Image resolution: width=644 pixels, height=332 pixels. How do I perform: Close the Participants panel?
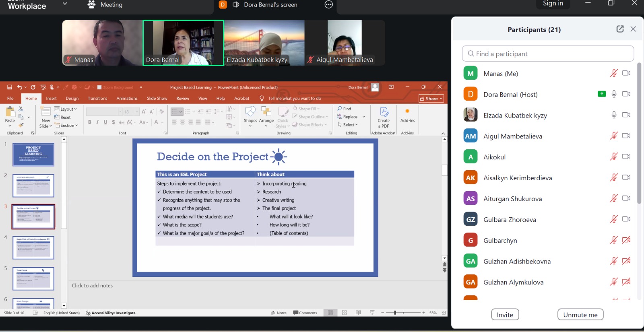[633, 29]
